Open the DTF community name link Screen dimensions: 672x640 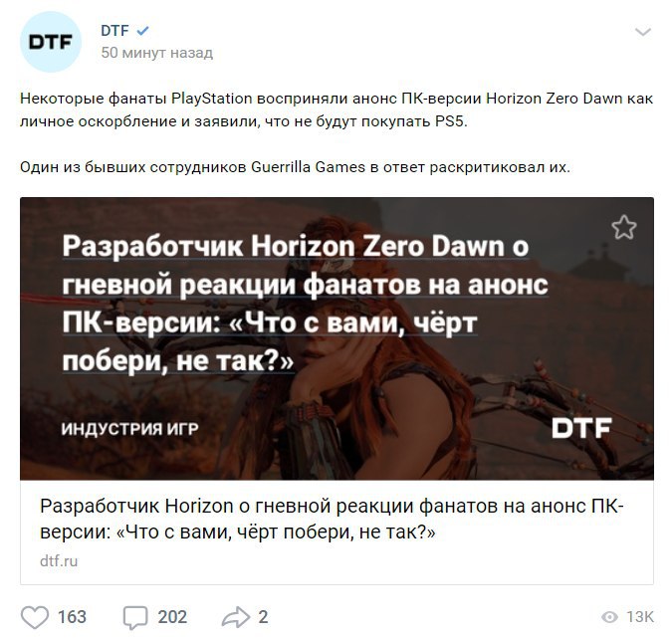[114, 31]
